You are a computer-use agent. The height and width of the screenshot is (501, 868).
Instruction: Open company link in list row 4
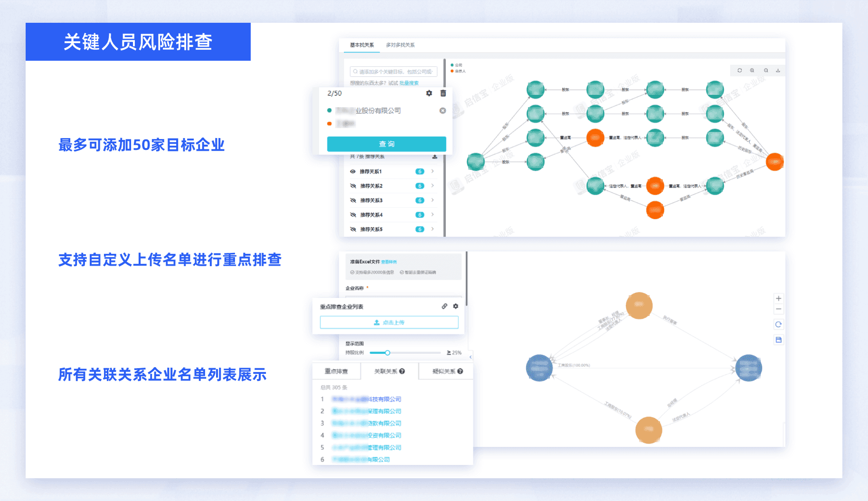366,436
